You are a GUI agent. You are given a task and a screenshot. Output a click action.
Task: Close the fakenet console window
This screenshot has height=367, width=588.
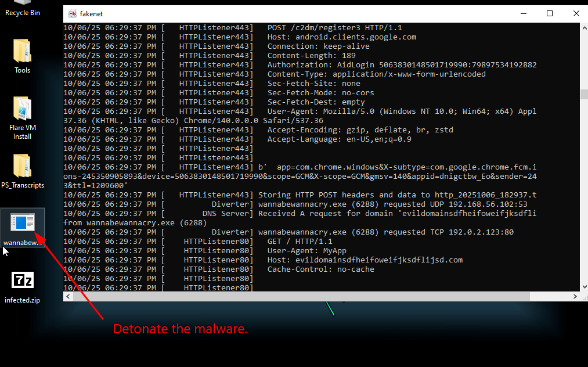click(x=576, y=14)
